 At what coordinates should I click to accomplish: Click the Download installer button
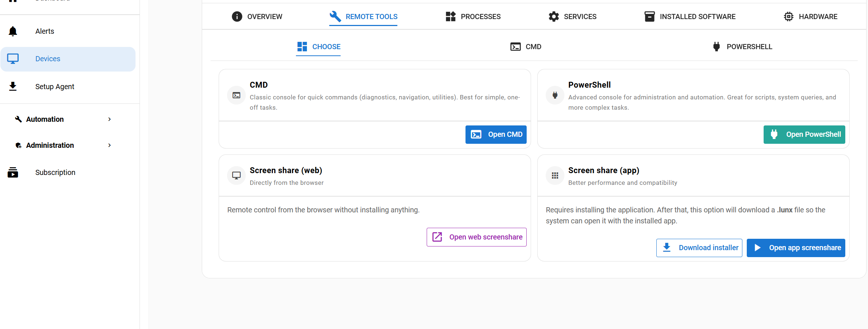coord(699,248)
